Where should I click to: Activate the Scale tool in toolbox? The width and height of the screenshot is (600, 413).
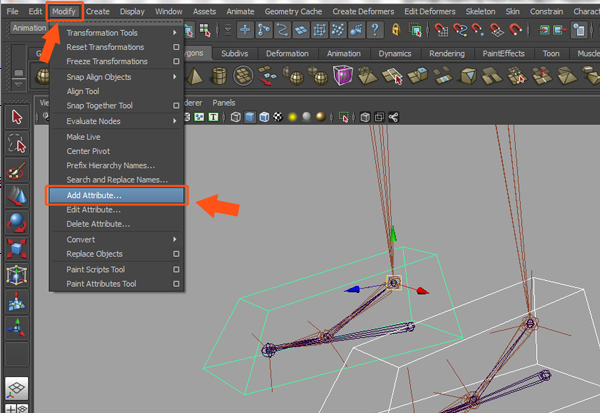point(17,249)
